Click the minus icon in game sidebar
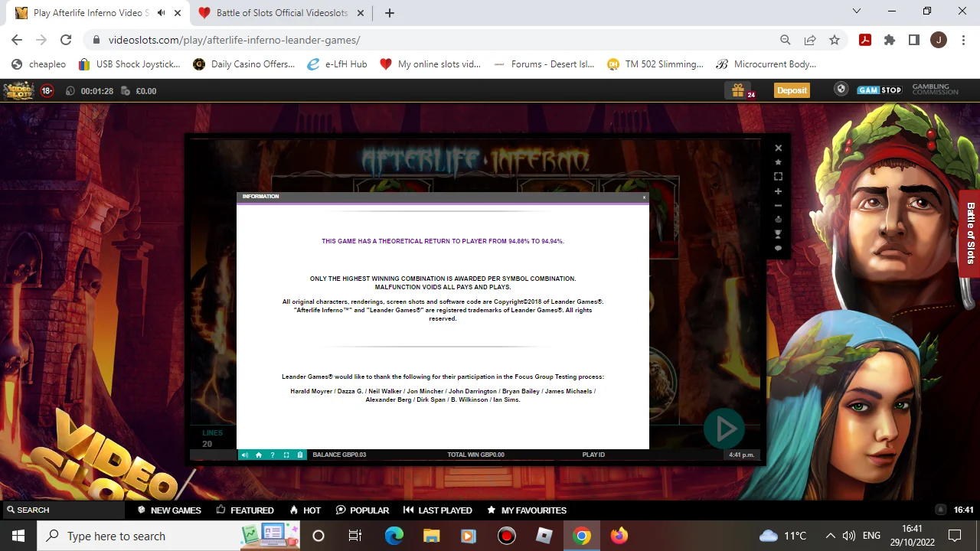The image size is (980, 551). [779, 206]
